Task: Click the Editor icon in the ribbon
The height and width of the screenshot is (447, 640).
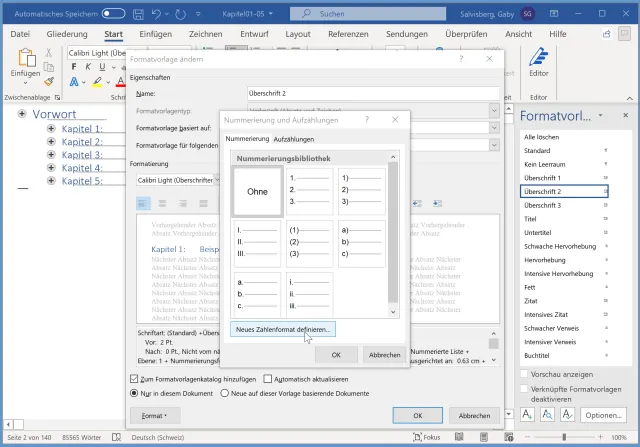Action: click(x=539, y=58)
